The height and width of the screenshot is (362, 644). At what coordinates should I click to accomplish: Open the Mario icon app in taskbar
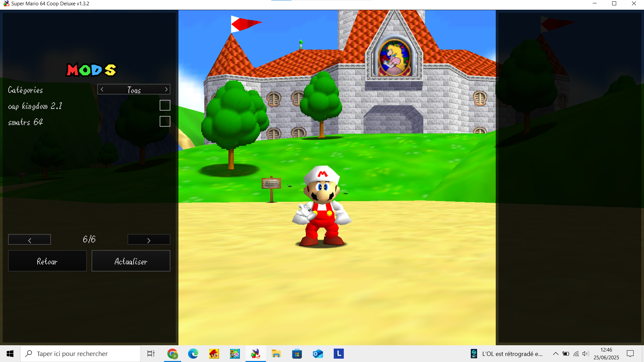coord(214,354)
